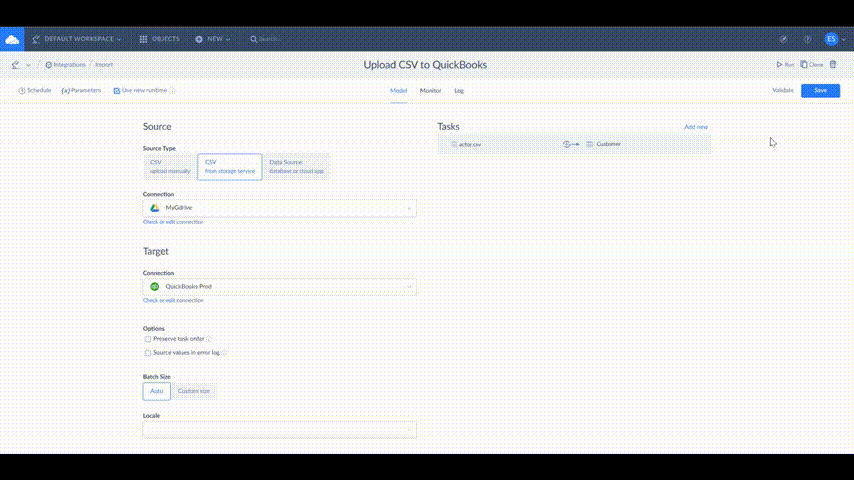
Task: Click the Google Drive icon in source connection
Action: pos(155,208)
